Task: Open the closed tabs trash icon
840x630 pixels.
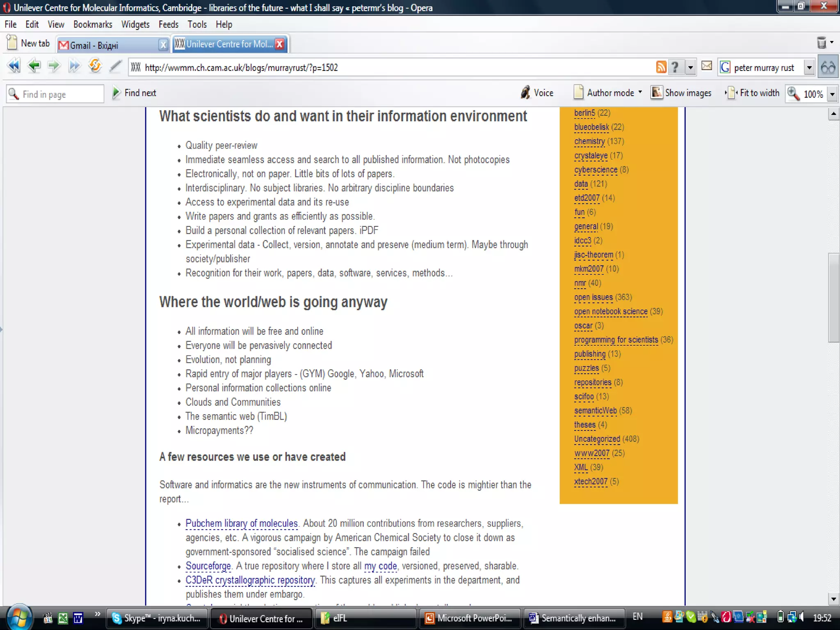Action: [822, 43]
